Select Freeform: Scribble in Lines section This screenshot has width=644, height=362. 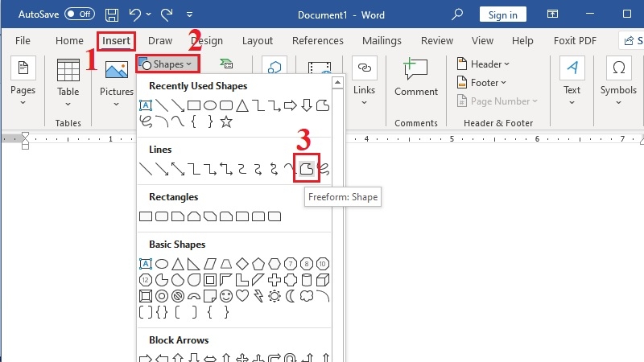324,169
